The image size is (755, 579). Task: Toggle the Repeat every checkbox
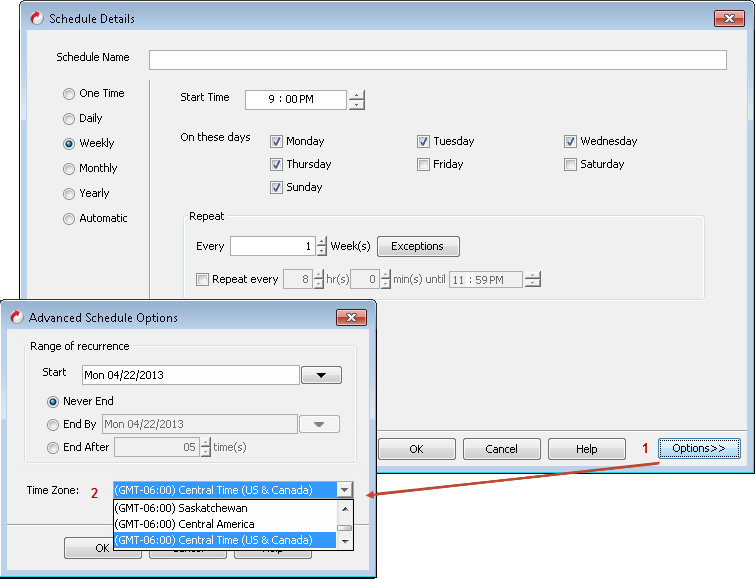[203, 279]
